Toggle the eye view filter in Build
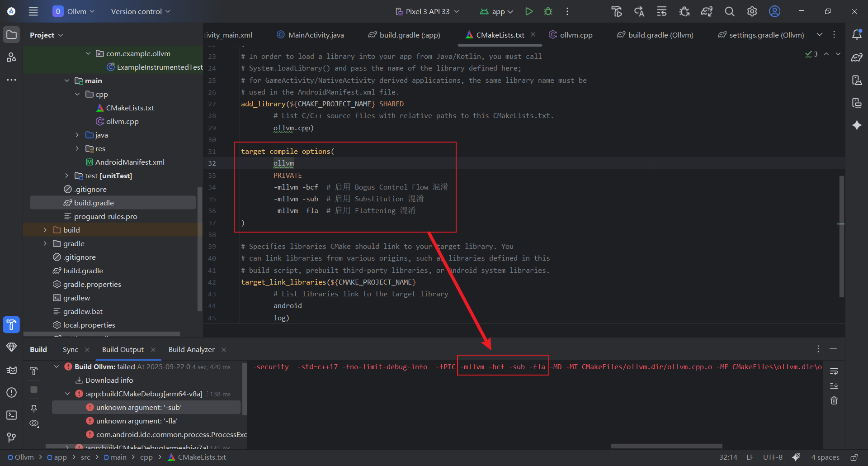Screen dimensions: 868x466 tap(34, 423)
